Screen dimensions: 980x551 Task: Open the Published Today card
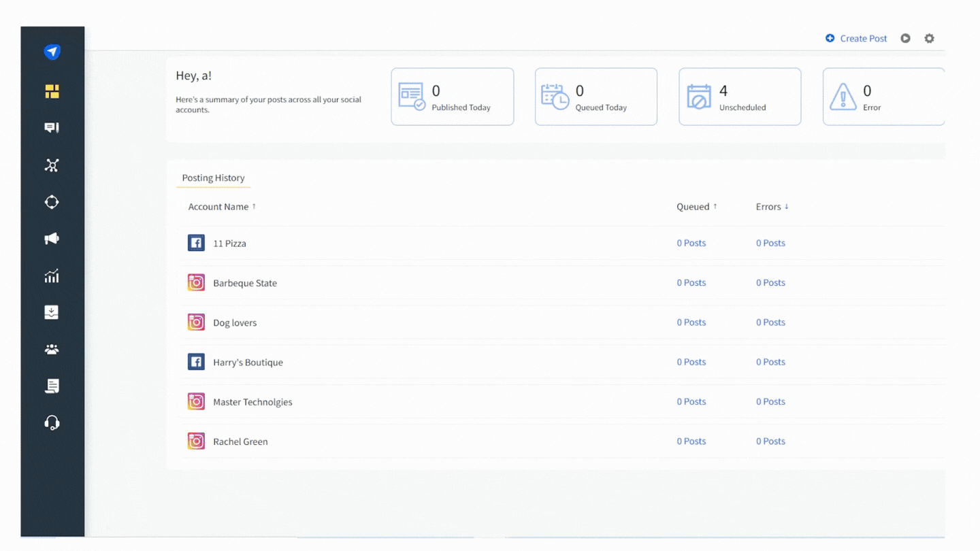pyautogui.click(x=452, y=97)
